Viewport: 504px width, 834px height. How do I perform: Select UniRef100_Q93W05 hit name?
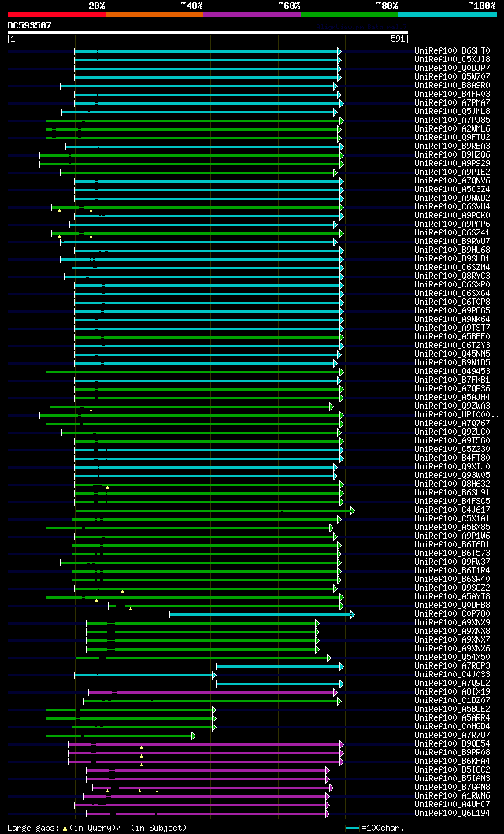coord(453,476)
